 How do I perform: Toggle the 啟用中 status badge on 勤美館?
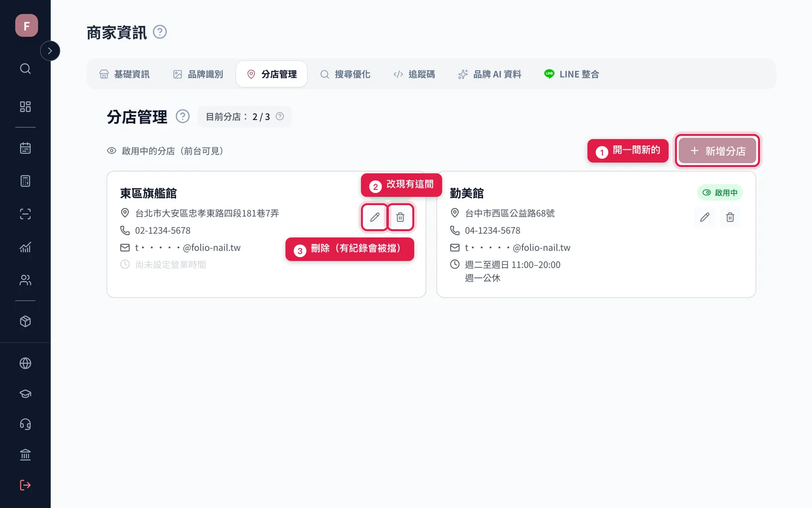[720, 193]
